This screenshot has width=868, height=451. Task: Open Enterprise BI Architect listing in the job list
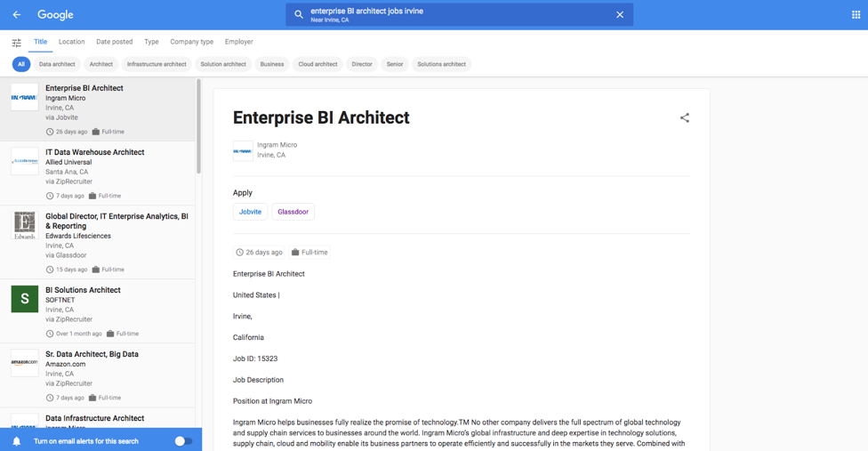pyautogui.click(x=98, y=109)
